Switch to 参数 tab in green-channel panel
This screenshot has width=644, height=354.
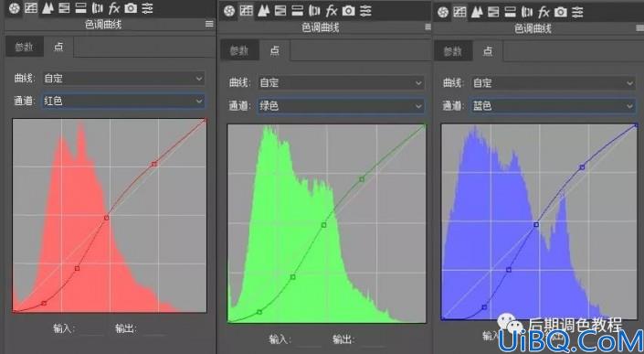pos(239,50)
